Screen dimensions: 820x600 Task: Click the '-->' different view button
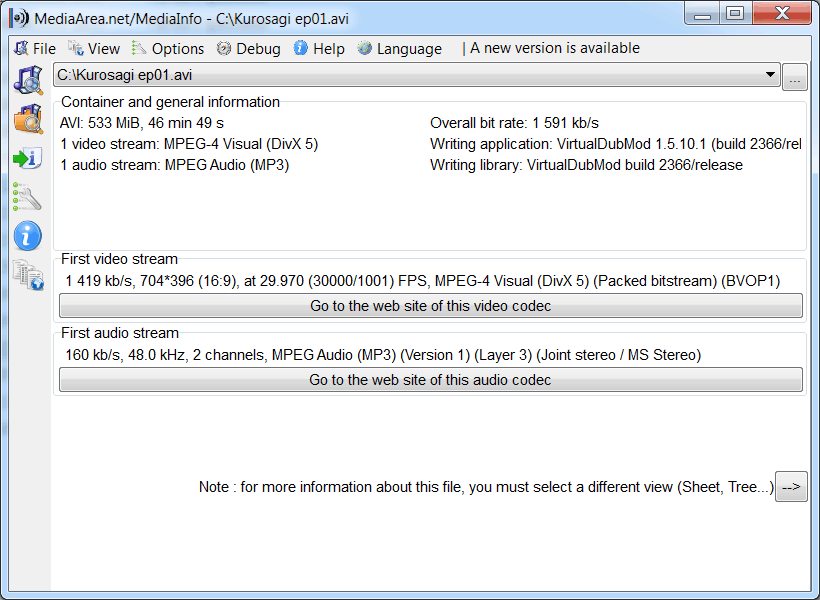pos(791,487)
